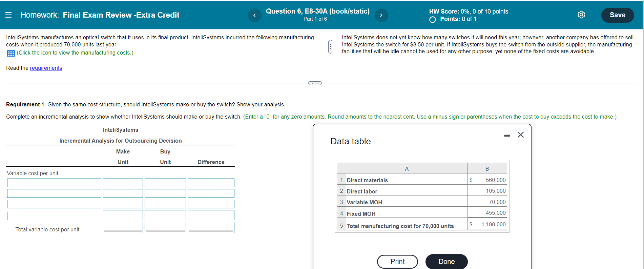Minimize the Data table dialog
This screenshot has width=644, height=269.
tap(507, 136)
